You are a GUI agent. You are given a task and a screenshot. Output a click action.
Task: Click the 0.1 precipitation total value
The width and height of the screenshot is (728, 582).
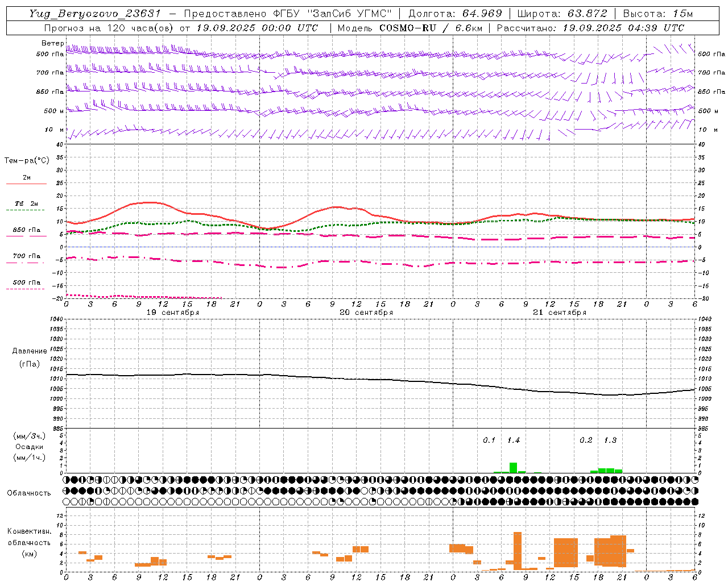point(489,440)
